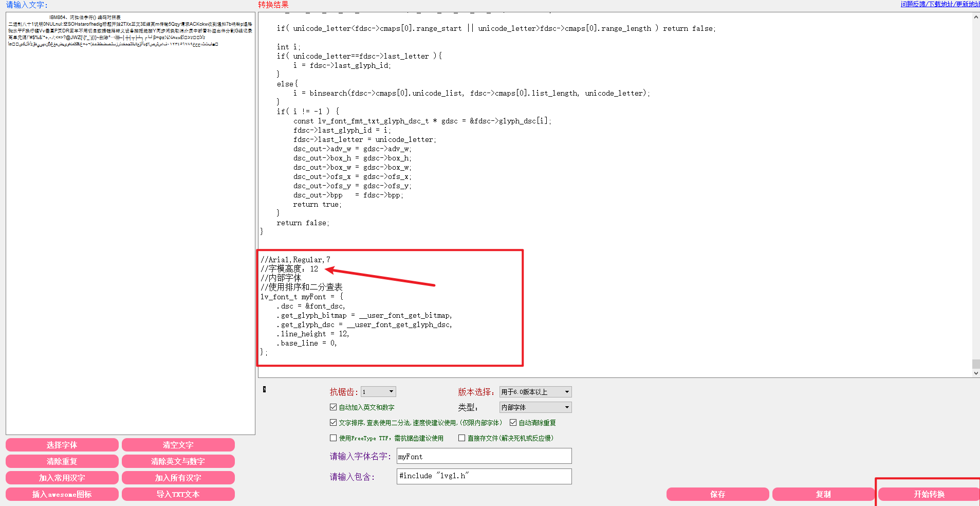Click the scroll-down arrow of the result pane
The width and height of the screenshot is (980, 506).
[x=976, y=373]
